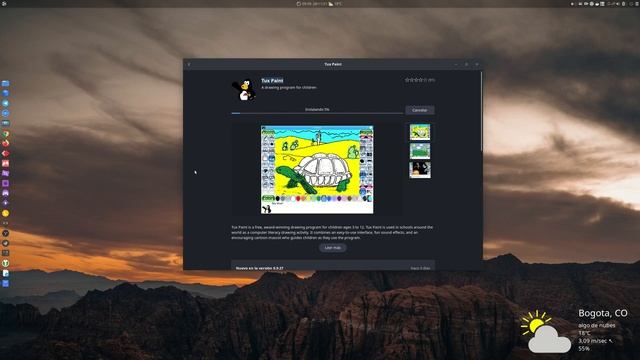Expand the description with Leer más
This screenshot has width=640, height=360.
tap(333, 248)
